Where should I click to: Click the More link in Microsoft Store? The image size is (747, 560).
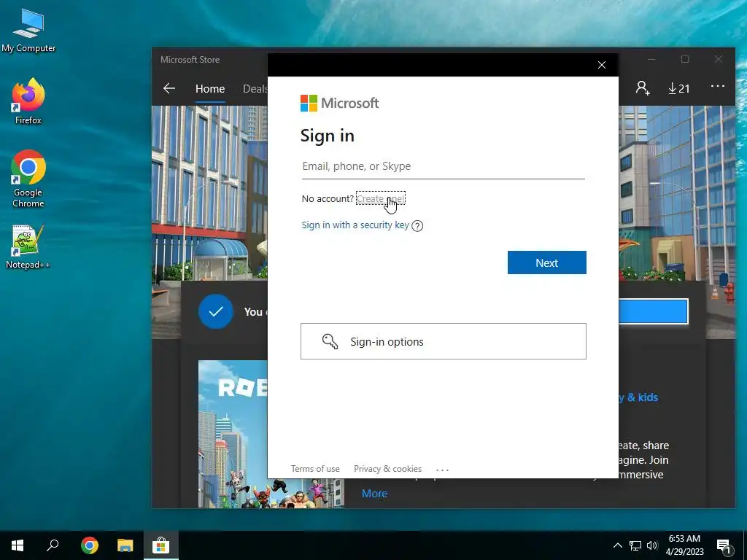tap(374, 494)
